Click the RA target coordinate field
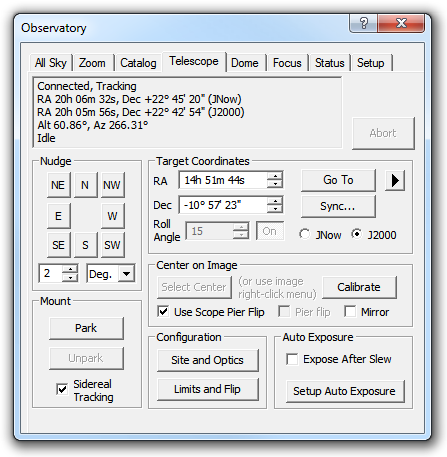 pyautogui.click(x=223, y=180)
